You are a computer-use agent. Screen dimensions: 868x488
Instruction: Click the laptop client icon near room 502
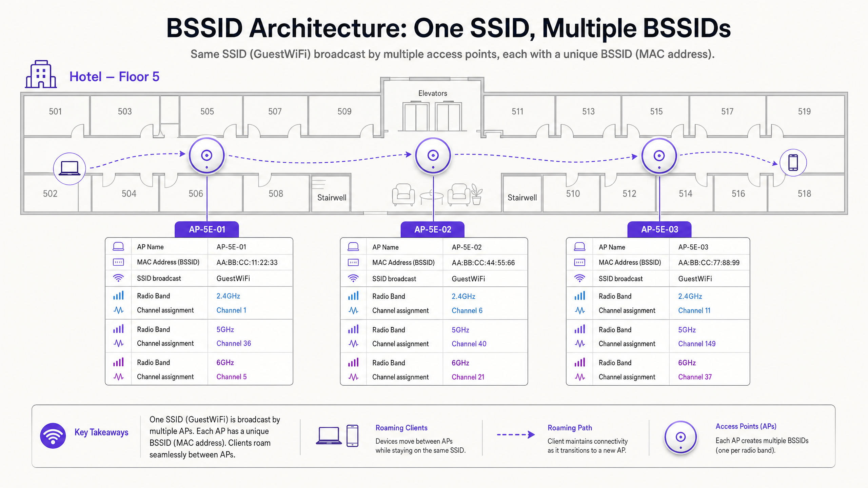tap(70, 168)
